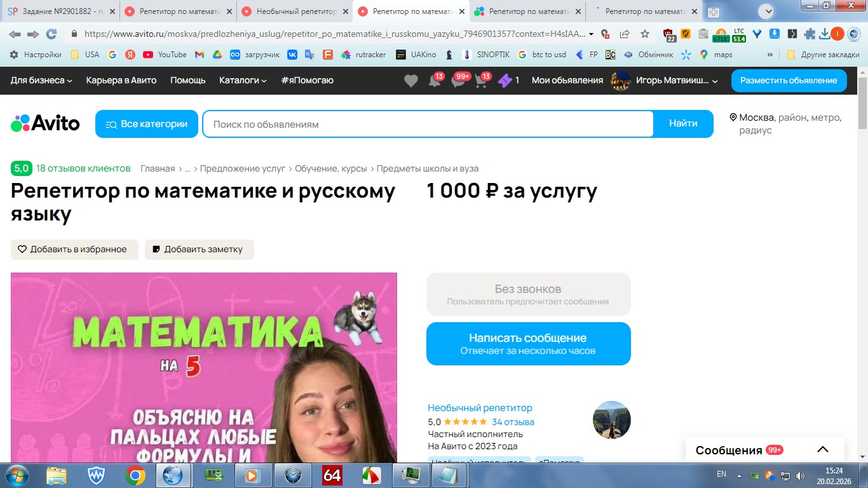The image size is (868, 488).
Task: Click Написать сообщение button
Action: [529, 344]
